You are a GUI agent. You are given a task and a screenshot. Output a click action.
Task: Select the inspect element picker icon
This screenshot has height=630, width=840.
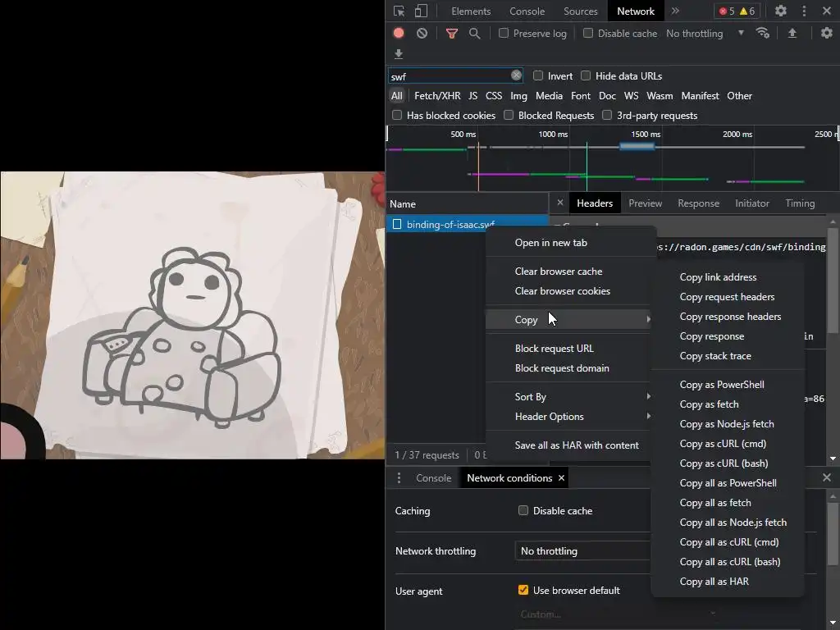click(x=399, y=11)
